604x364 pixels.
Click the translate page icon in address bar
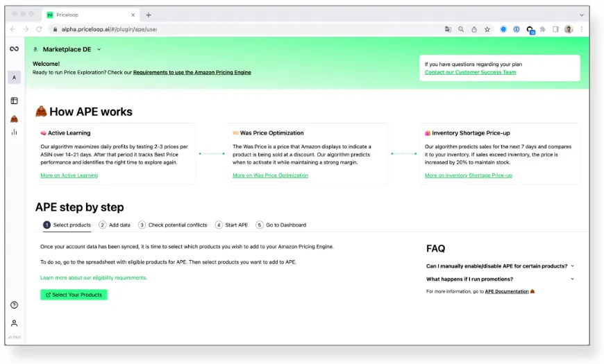pos(448,29)
